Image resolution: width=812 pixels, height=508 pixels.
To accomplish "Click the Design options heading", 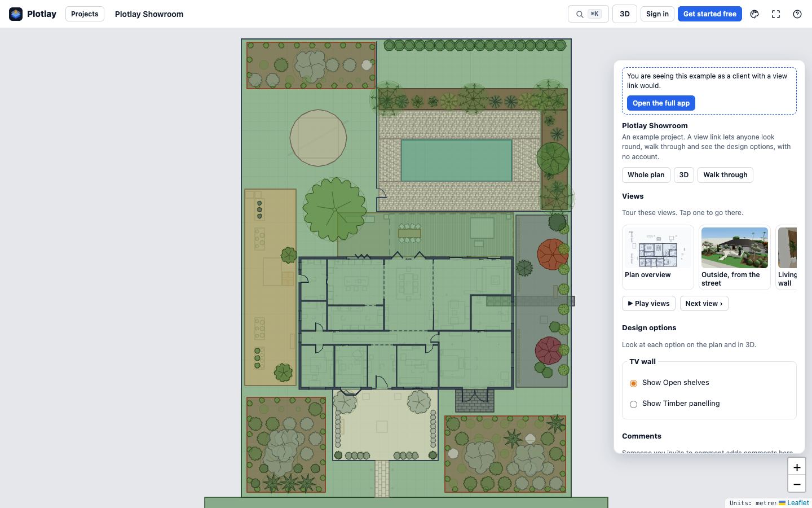I will click(649, 328).
